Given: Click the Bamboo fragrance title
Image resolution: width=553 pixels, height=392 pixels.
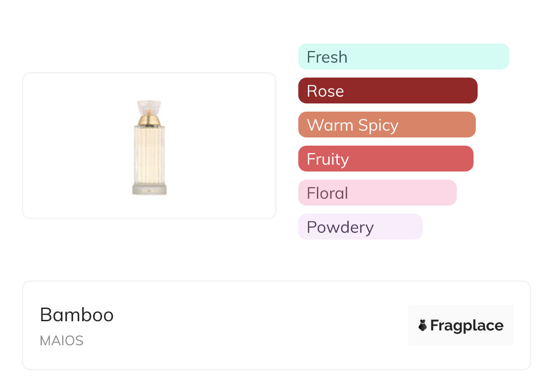Looking at the screenshot, I should (x=77, y=315).
